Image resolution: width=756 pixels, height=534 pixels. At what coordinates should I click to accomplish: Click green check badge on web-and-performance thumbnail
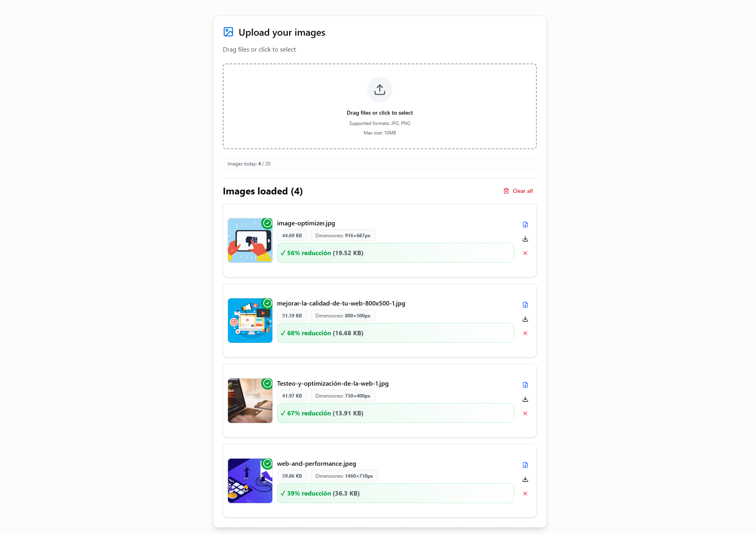pos(268,463)
